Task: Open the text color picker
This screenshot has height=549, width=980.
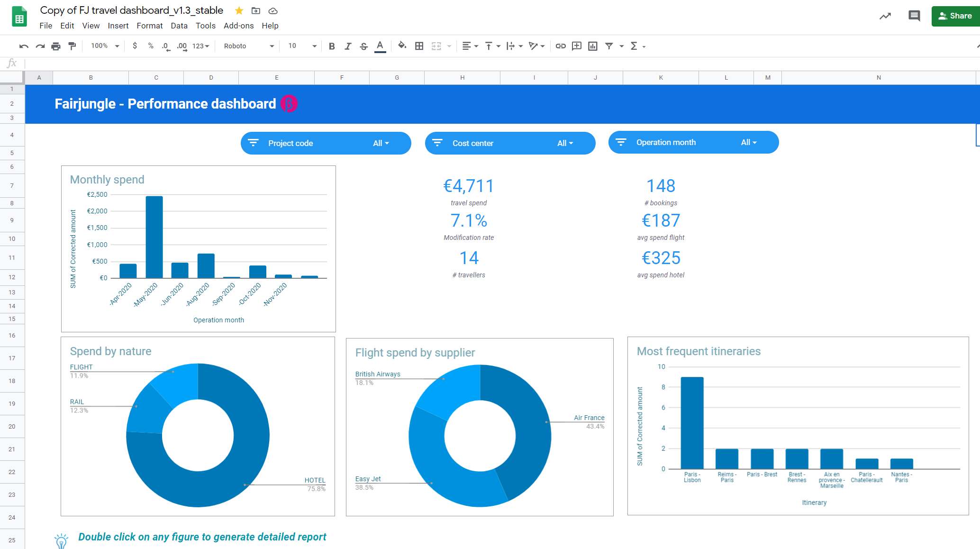Action: [380, 46]
